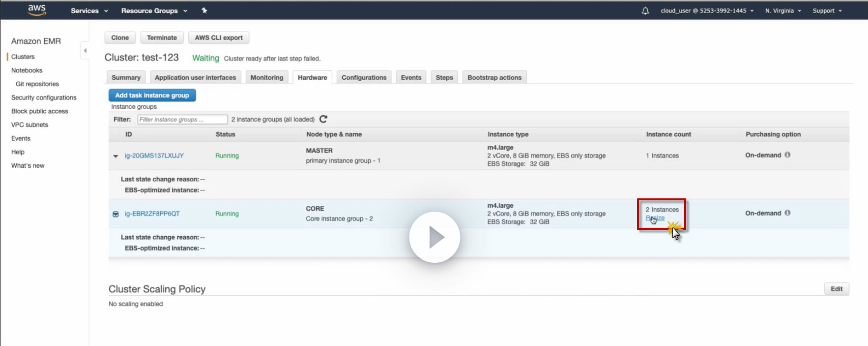
Task: Open VPC subnets in the sidebar
Action: 30,125
